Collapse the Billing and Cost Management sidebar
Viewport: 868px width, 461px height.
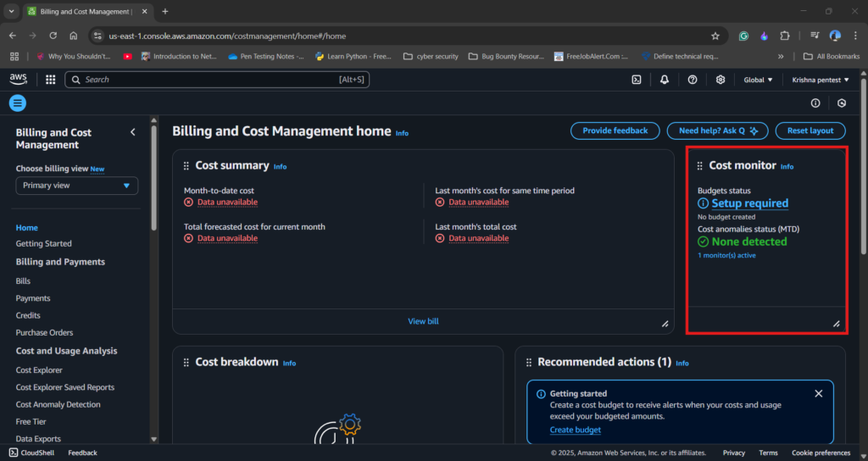pos(133,131)
